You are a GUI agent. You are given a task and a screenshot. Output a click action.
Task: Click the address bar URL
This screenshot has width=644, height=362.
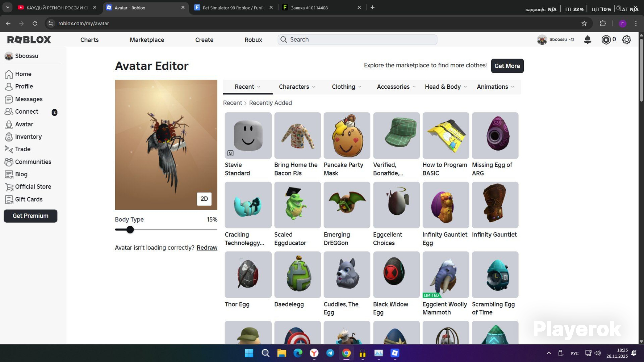point(84,24)
